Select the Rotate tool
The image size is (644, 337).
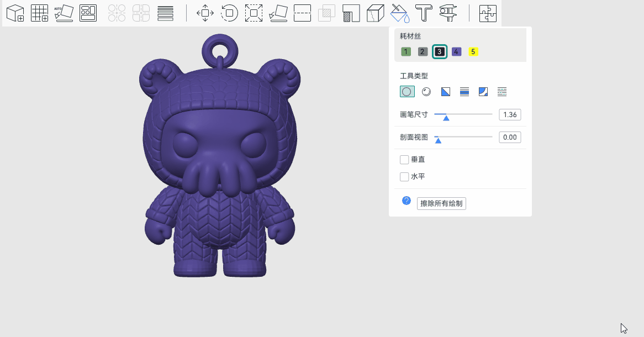point(229,13)
